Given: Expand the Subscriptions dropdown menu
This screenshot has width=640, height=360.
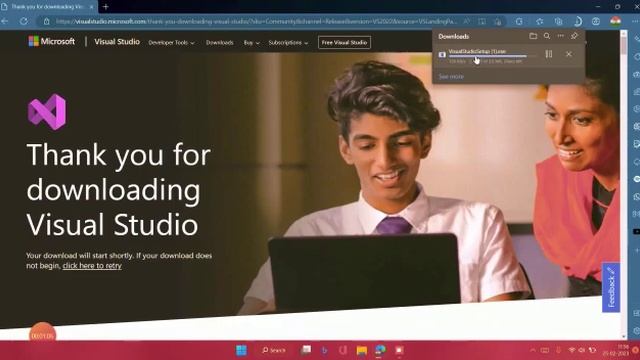Looking at the screenshot, I should click(288, 42).
